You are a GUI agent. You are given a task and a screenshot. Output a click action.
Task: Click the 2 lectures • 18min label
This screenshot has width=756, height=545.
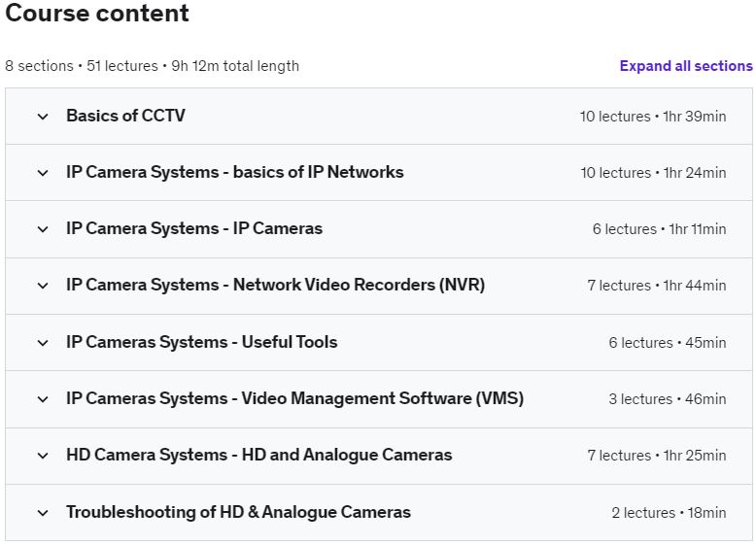coord(668,513)
